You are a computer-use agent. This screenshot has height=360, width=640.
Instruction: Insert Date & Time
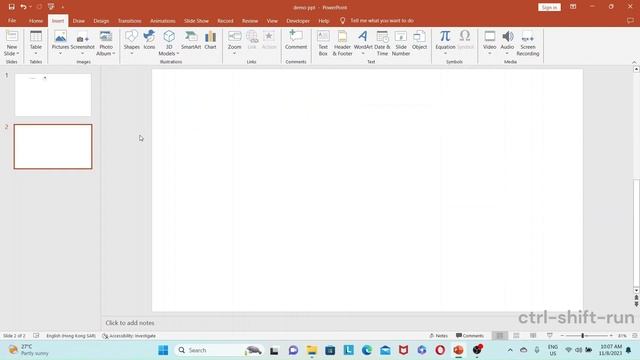point(382,43)
